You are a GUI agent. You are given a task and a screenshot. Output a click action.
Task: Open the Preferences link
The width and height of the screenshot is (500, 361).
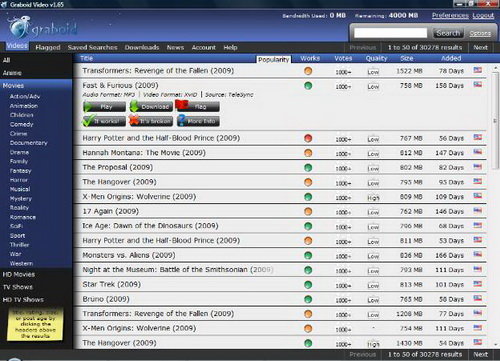click(x=450, y=16)
